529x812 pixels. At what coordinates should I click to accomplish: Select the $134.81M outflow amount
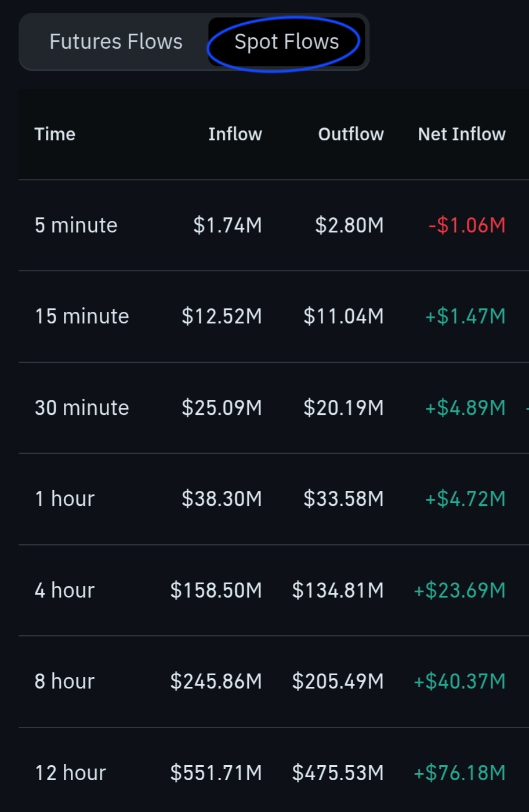point(338,590)
